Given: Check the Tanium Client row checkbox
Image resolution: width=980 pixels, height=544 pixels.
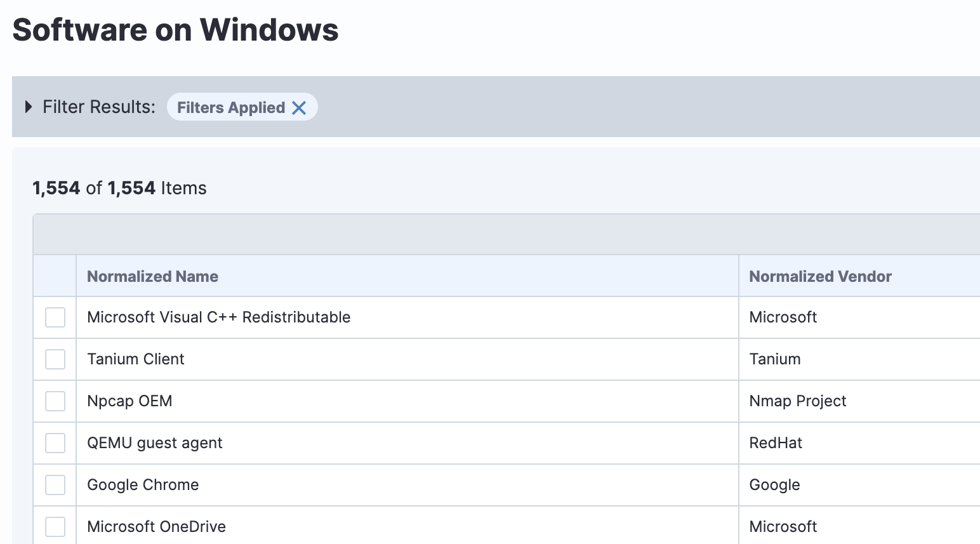Looking at the screenshot, I should 55,359.
